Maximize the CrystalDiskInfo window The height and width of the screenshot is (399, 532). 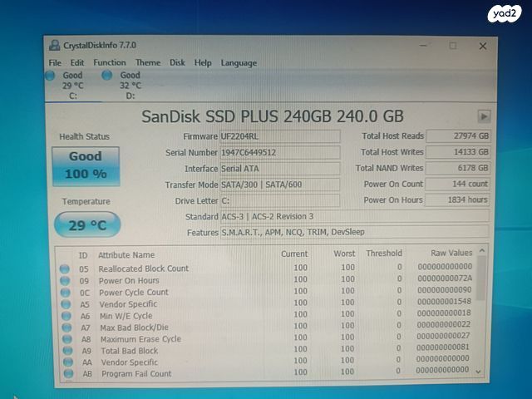453,46
